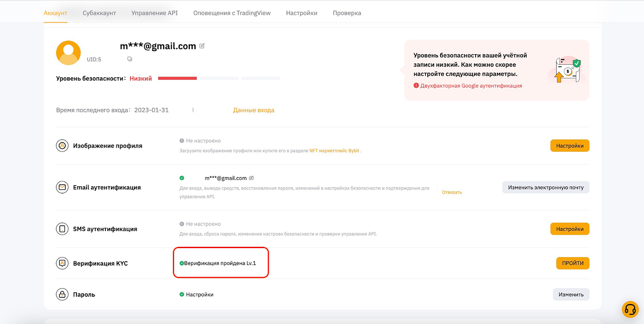
Task: Click the UID:5 text
Action: [94, 59]
